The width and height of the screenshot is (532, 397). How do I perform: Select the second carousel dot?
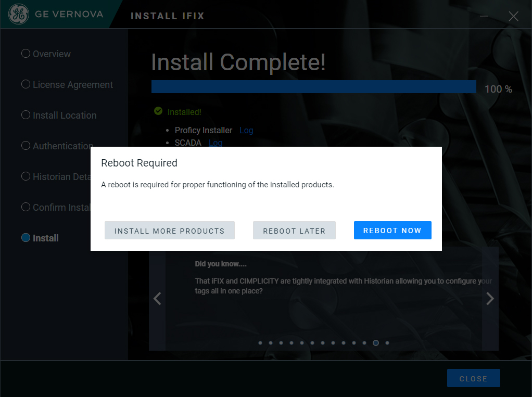[271, 343]
